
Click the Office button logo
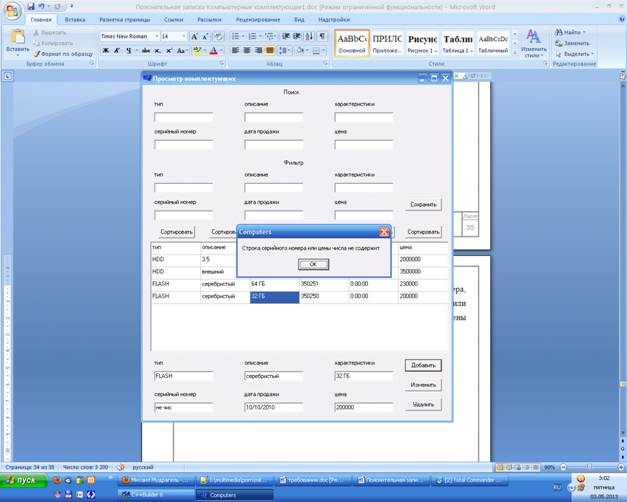[x=10, y=8]
